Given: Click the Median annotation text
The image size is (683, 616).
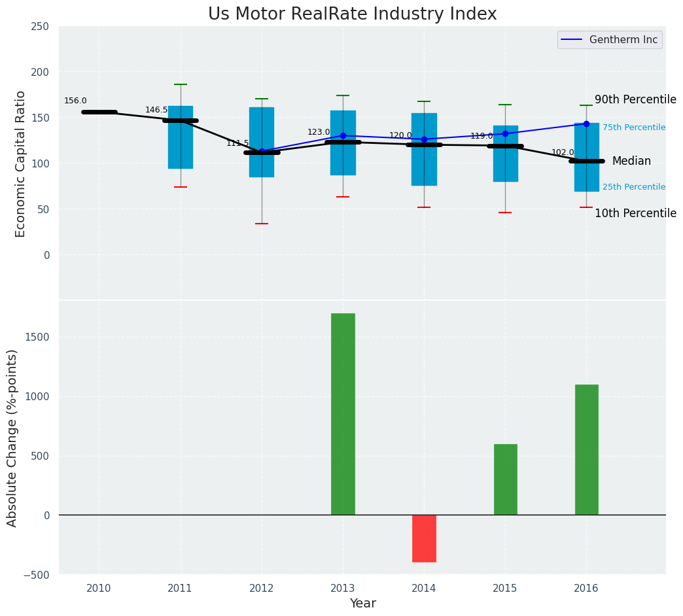Looking at the screenshot, I should (631, 161).
